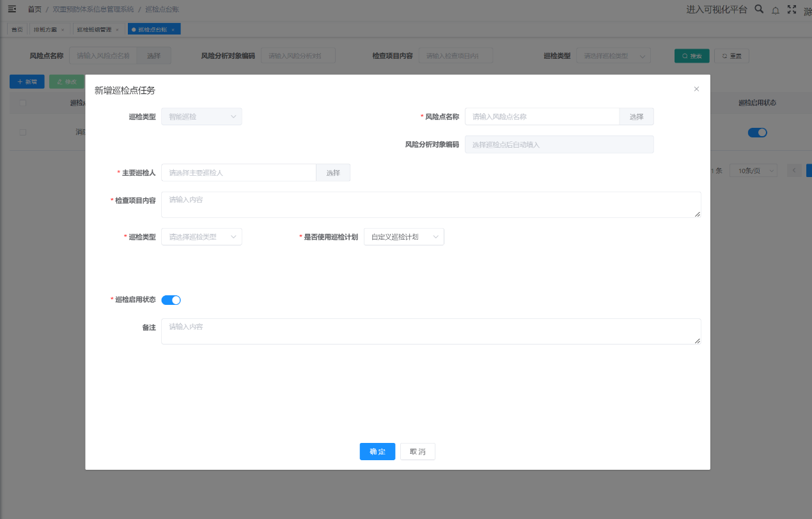Tick the header select-all checkbox in table
This screenshot has height=519, width=812.
tap(23, 103)
